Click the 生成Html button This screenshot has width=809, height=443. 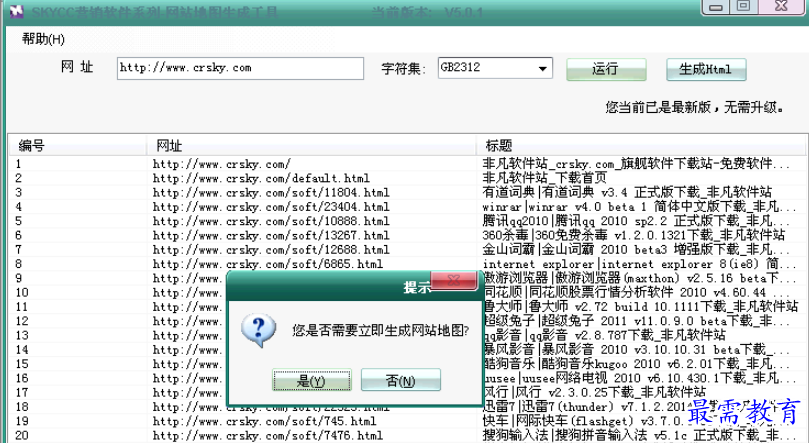pyautogui.click(x=706, y=69)
